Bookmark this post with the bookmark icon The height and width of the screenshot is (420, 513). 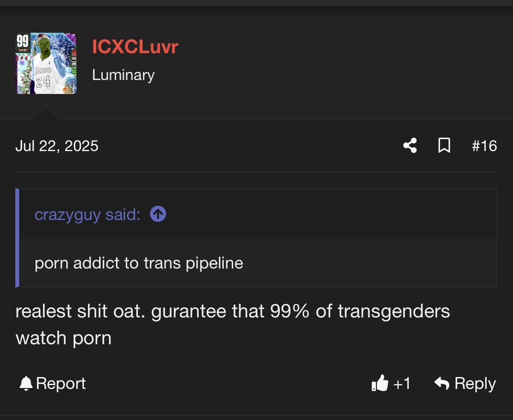pyautogui.click(x=444, y=146)
